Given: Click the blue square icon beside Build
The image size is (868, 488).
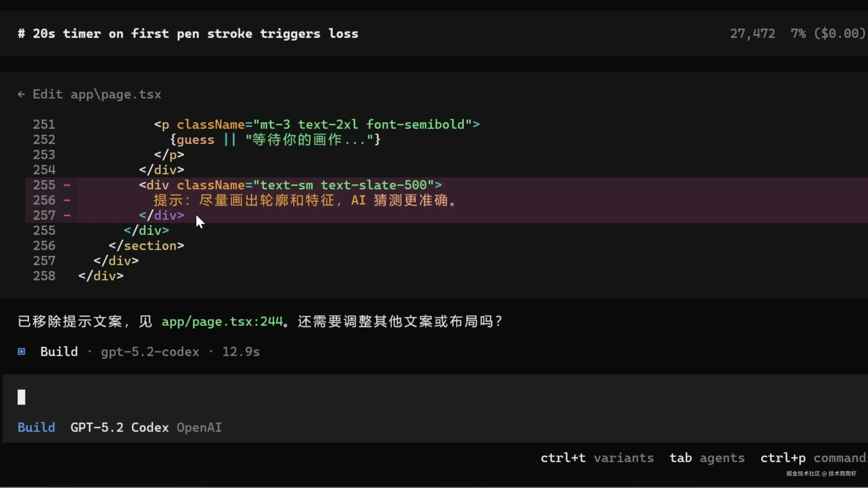Looking at the screenshot, I should tap(21, 352).
